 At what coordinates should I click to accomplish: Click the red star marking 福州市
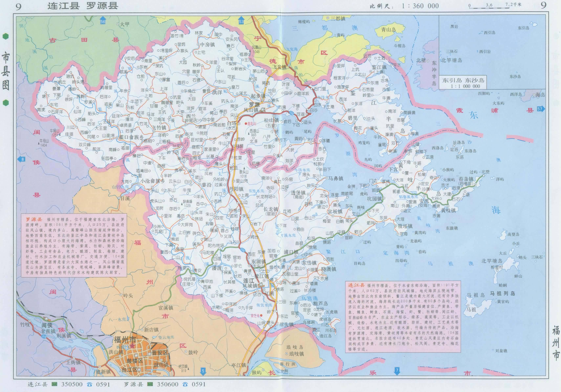[x=133, y=346]
